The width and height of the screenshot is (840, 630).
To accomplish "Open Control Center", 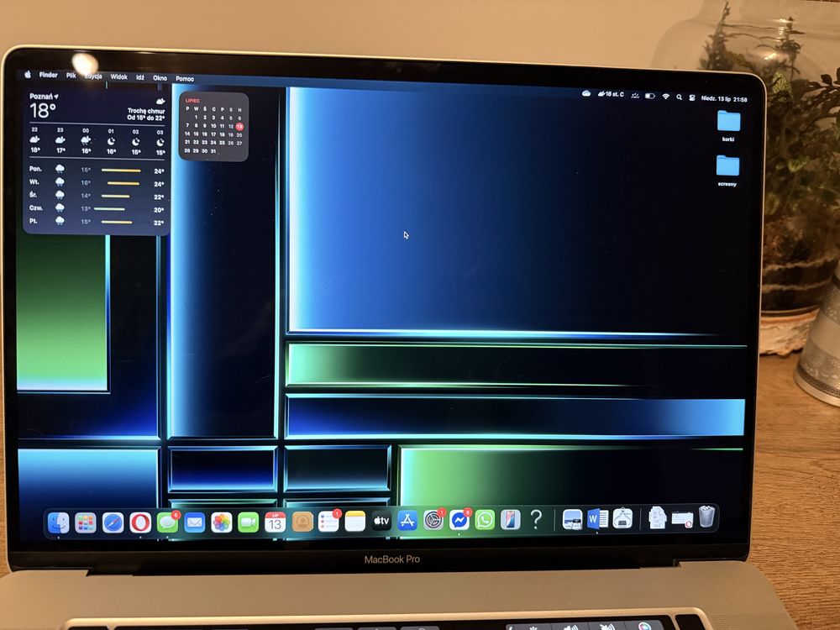I will tap(691, 97).
